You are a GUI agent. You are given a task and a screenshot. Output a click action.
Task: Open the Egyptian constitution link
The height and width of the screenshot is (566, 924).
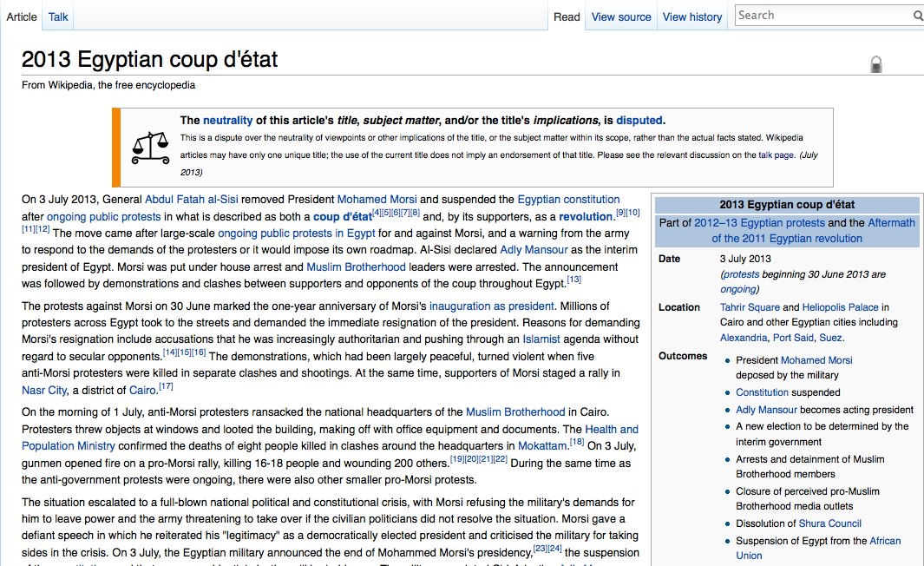[568, 200]
